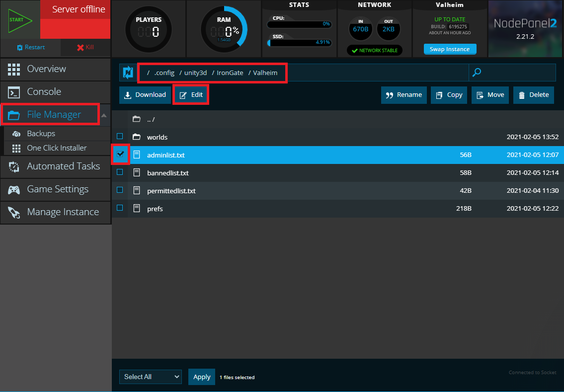The image size is (564, 392).
Task: Restart the server
Action: point(30,47)
